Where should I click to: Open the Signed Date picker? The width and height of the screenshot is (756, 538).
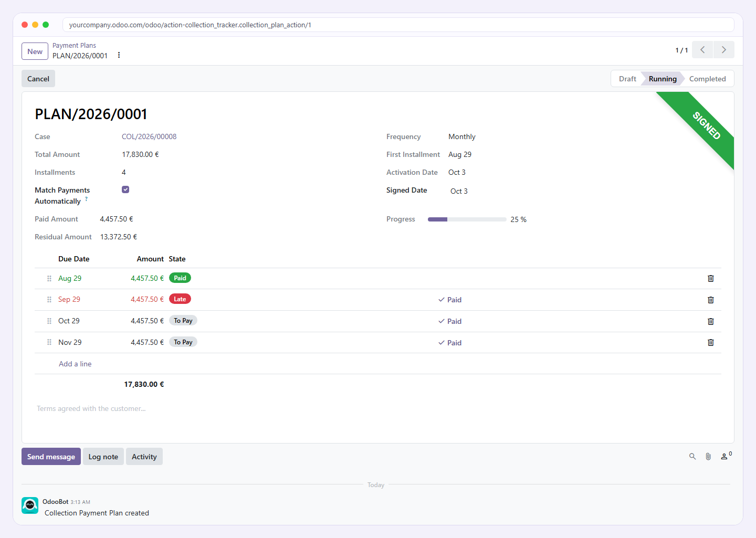[459, 191]
